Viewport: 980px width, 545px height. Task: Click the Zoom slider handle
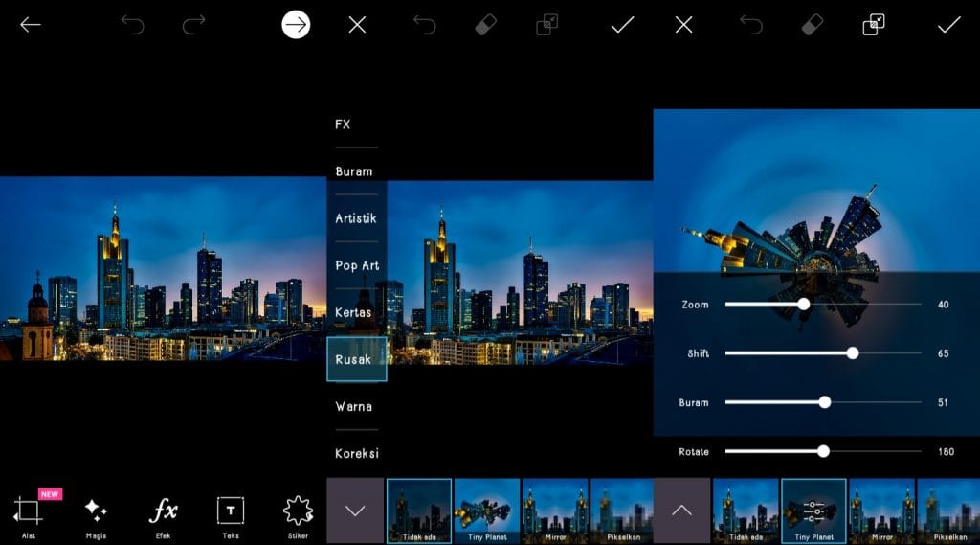click(x=804, y=304)
